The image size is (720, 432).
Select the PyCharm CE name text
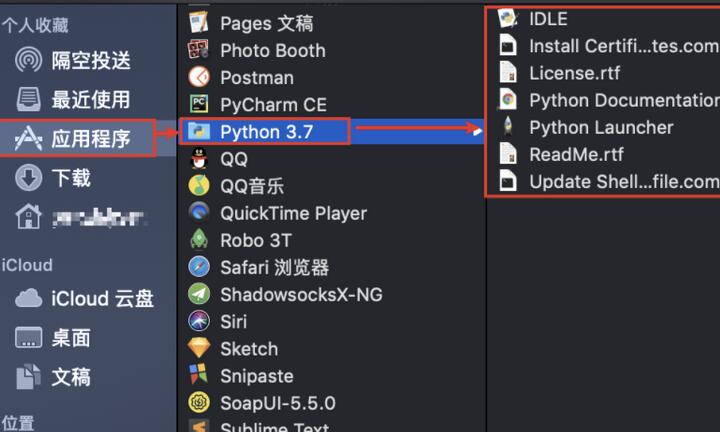(273, 105)
